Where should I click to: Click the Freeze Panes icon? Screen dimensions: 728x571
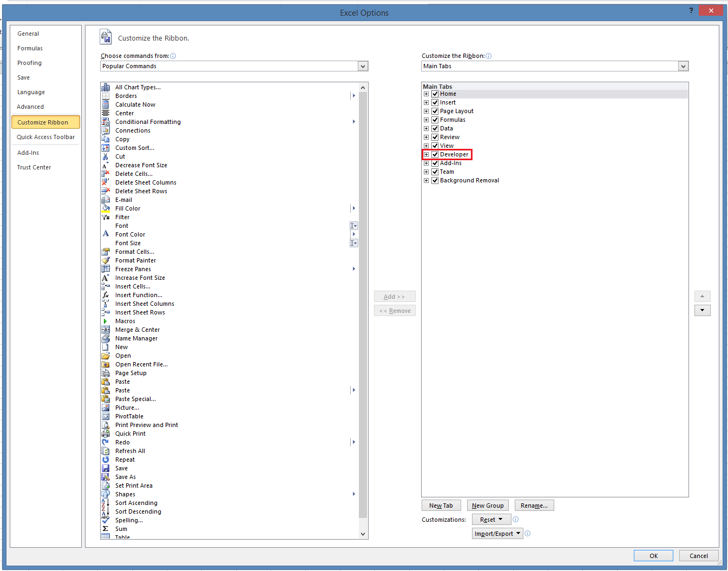(x=106, y=269)
